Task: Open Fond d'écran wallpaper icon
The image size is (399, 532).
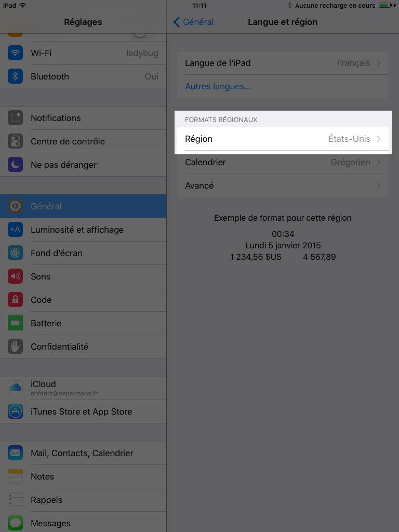Action: (x=15, y=253)
